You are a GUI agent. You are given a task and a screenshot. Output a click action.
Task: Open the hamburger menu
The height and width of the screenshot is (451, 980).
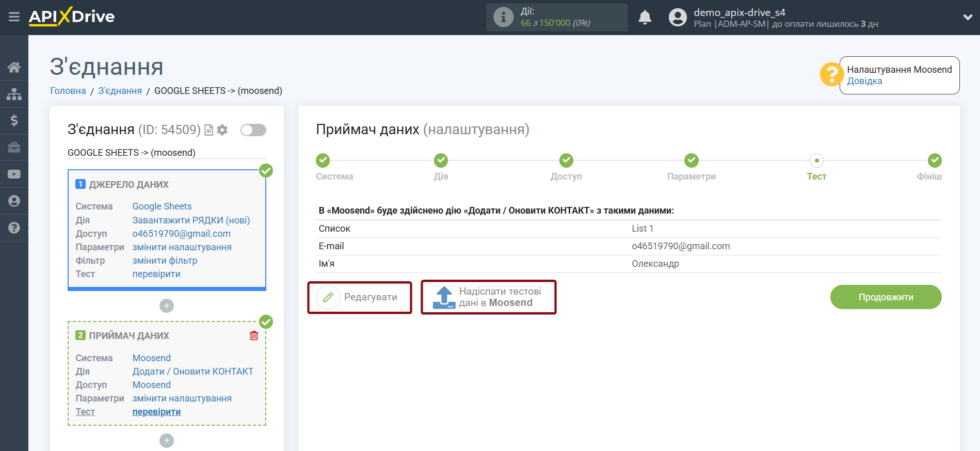coord(14,17)
